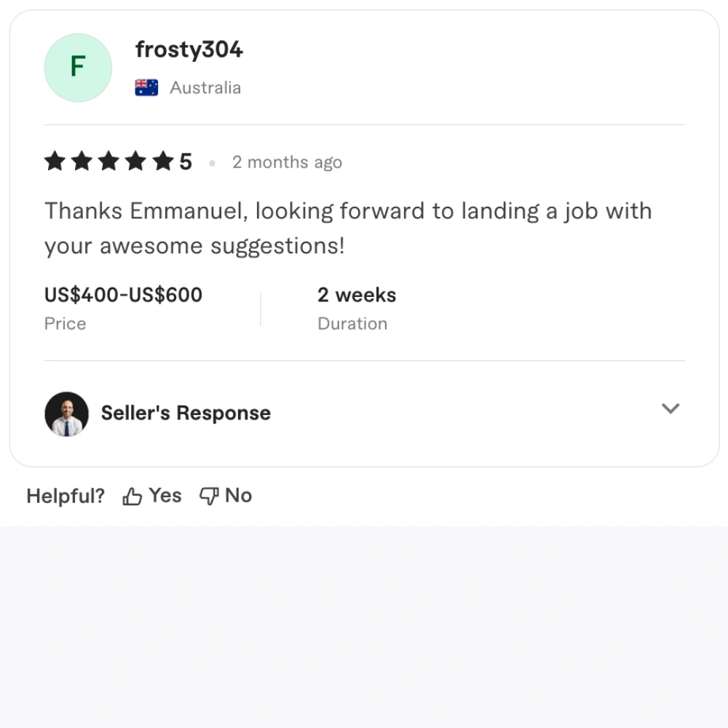Open the frosty304 username link
728x728 pixels.
pos(189,50)
